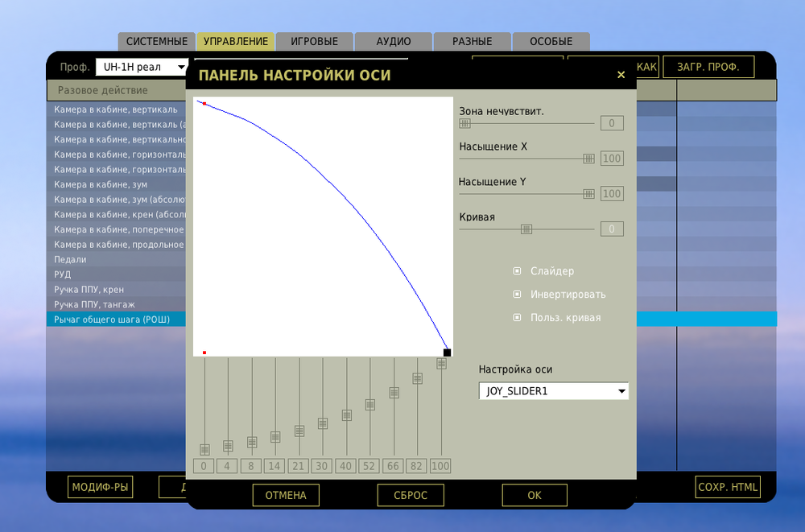Click the black end point on the curve graph

[447, 353]
